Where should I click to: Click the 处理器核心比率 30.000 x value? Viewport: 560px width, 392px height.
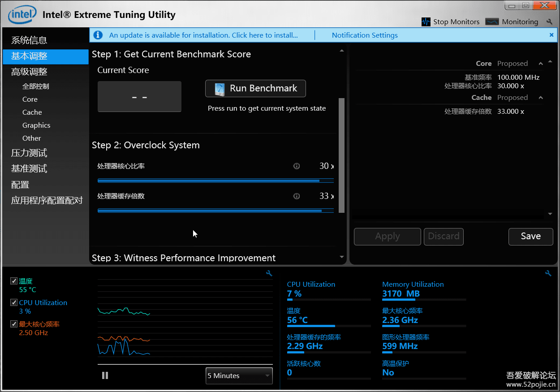point(511,86)
